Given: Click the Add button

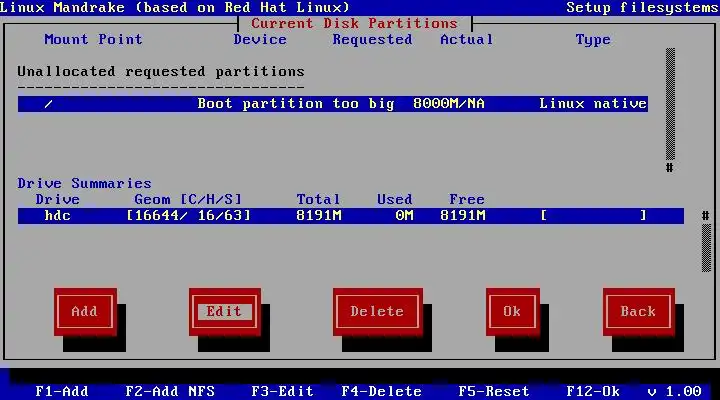Looking at the screenshot, I should coord(85,312).
